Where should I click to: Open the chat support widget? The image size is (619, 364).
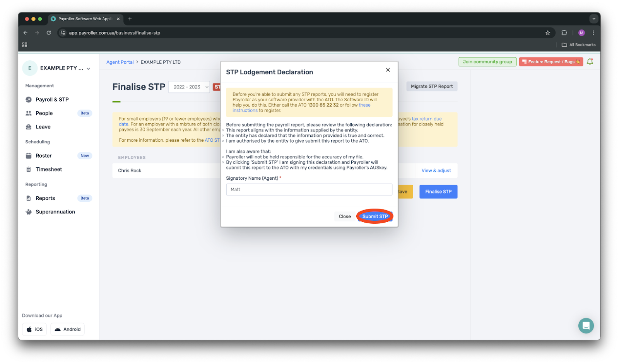click(586, 325)
